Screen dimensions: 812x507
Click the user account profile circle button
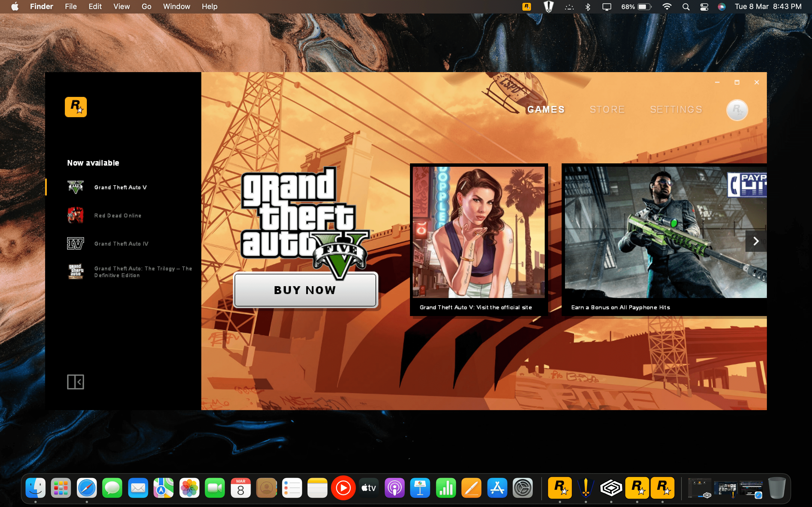737,109
